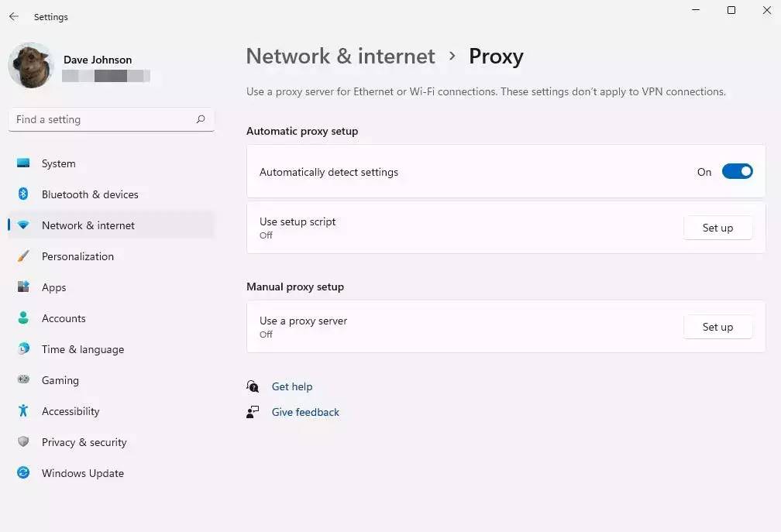Viewport: 781px width, 532px height.
Task: Maximize the Settings window
Action: 731,10
